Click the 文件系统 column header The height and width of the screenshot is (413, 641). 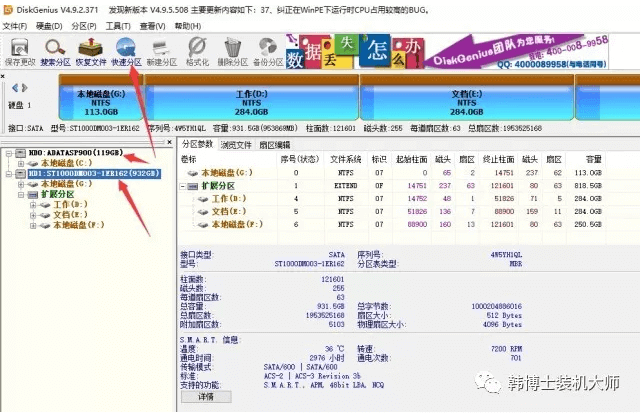346,159
